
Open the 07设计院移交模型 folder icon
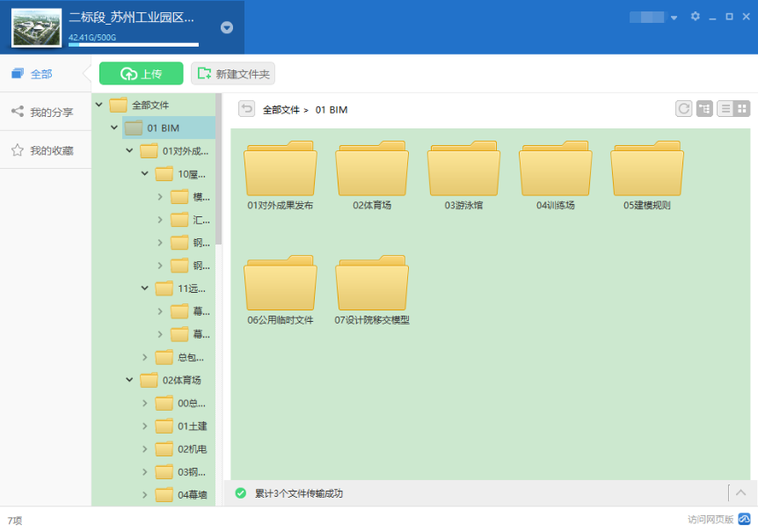(372, 285)
